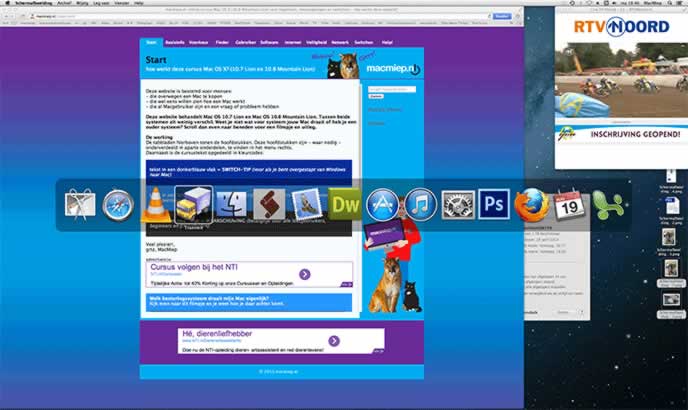Focus the website search field

[392, 90]
